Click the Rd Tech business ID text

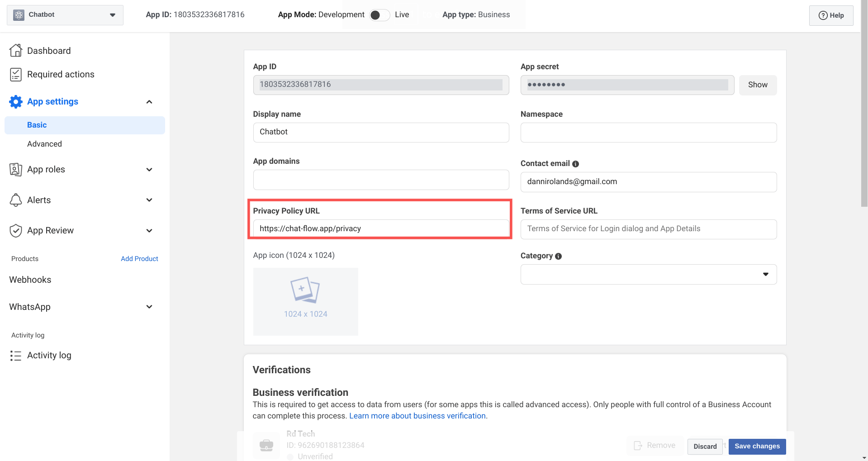[x=325, y=445]
